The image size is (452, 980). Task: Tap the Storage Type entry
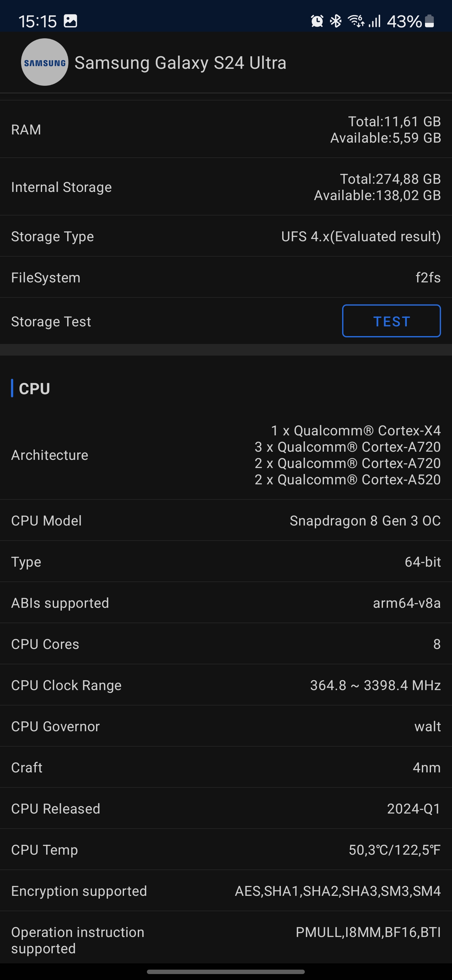pos(226,236)
